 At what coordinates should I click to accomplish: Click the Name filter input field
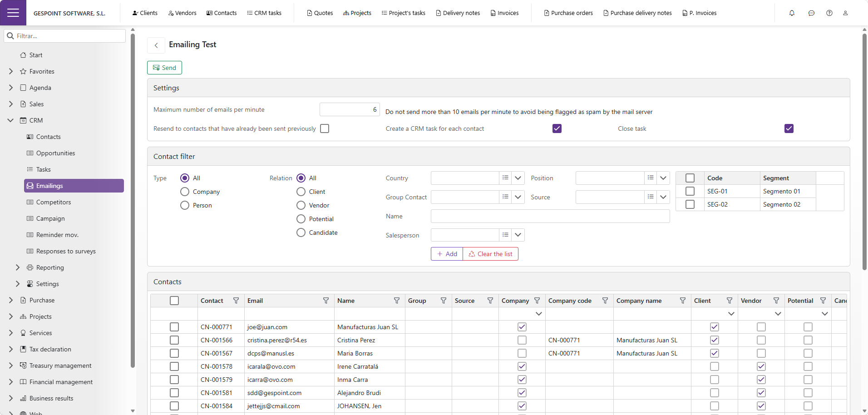[x=550, y=216]
